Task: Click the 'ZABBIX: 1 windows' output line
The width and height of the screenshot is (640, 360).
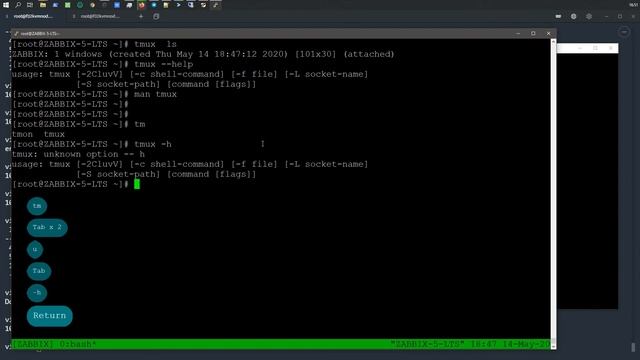Action: tap(203, 54)
